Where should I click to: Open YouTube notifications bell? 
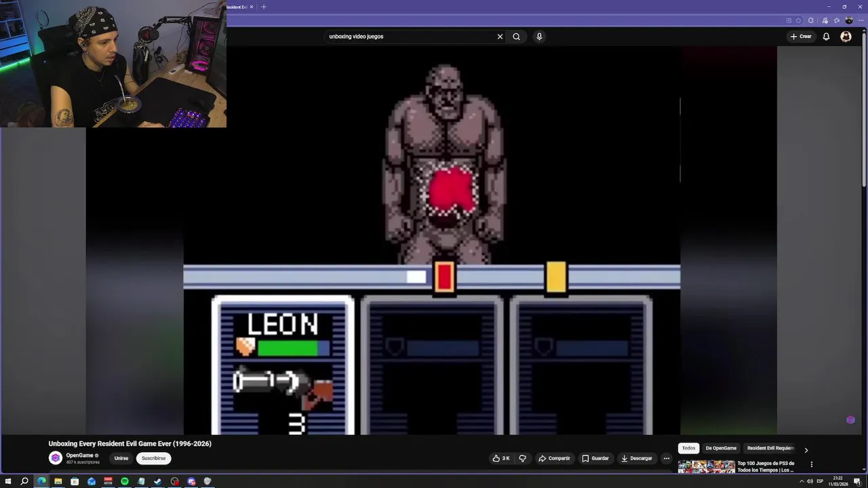point(826,37)
